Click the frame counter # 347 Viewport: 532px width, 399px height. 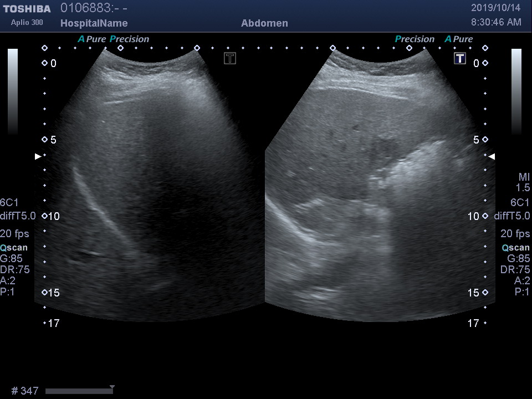25,391
